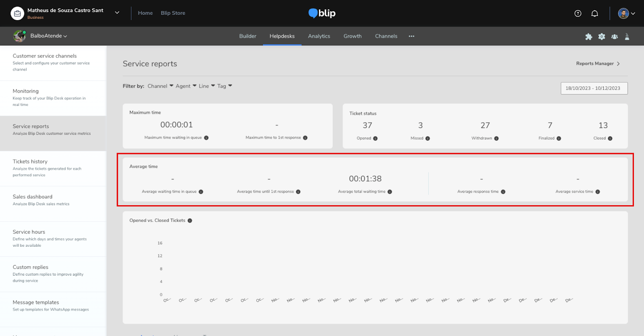Expand the Channel filter dropdown
644x336 pixels.
[x=160, y=86]
